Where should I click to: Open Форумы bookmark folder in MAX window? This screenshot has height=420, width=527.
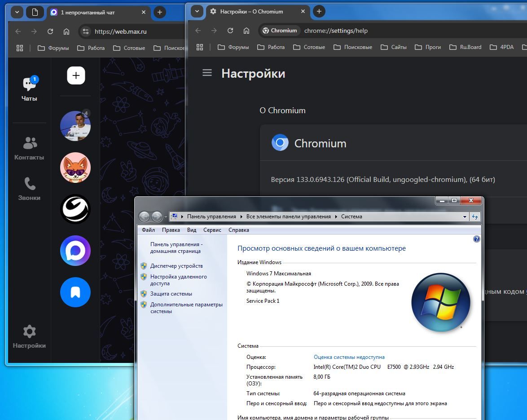point(53,48)
